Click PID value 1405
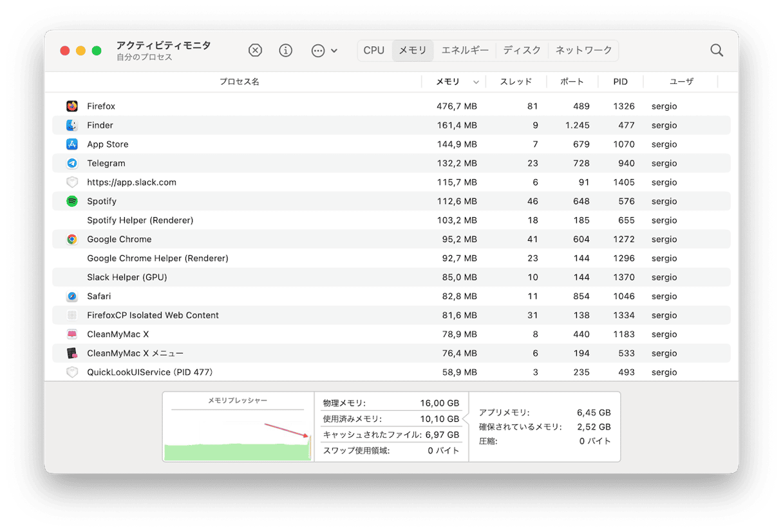The width and height of the screenshot is (783, 532). pos(624,182)
